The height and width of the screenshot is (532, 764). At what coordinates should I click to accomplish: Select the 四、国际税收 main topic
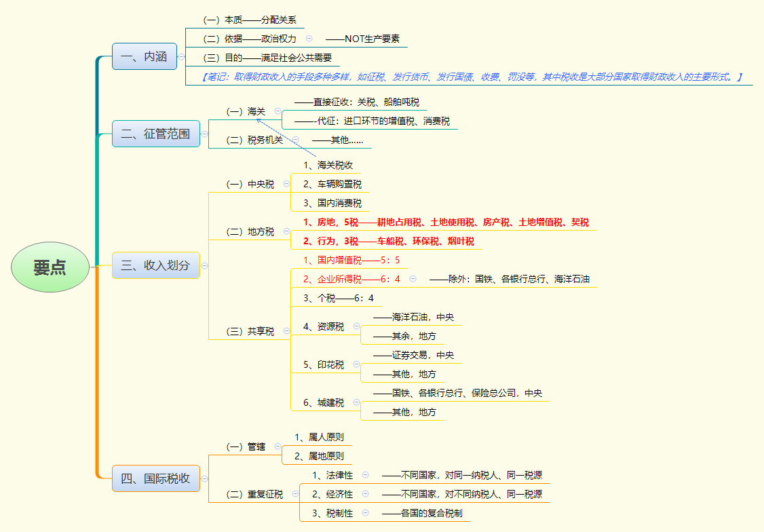[x=156, y=478]
